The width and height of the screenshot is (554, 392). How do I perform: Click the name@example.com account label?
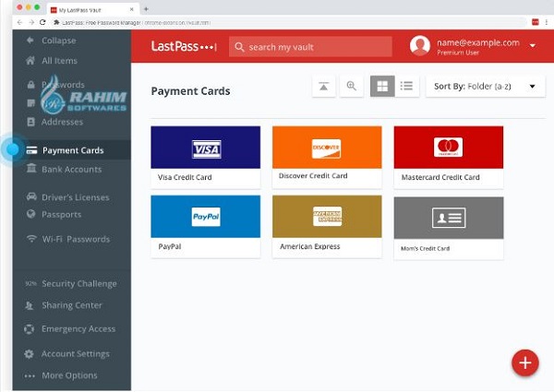[478, 42]
